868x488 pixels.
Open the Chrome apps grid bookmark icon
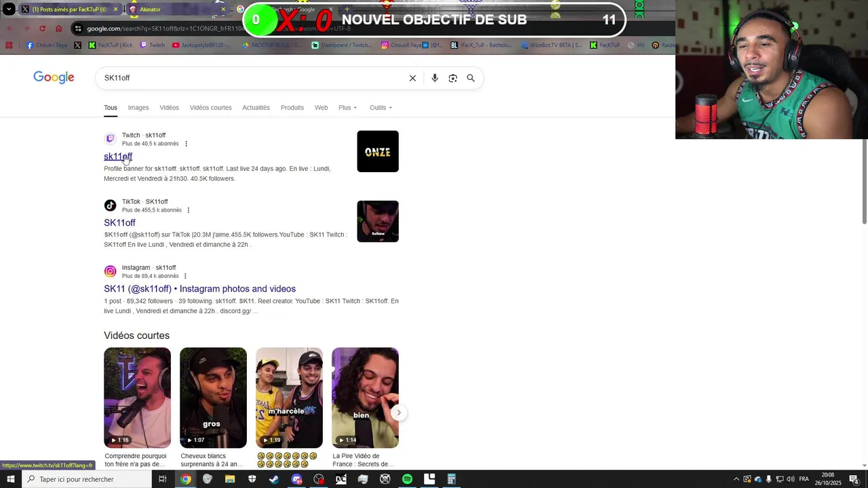point(9,45)
